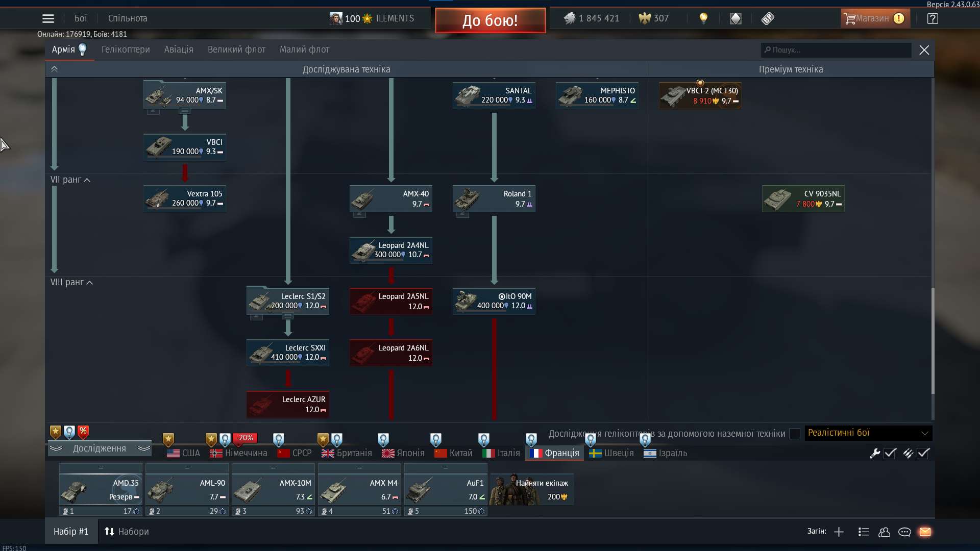Click the striped cube items icon
This screenshot has width=980, height=551.
(x=768, y=18)
